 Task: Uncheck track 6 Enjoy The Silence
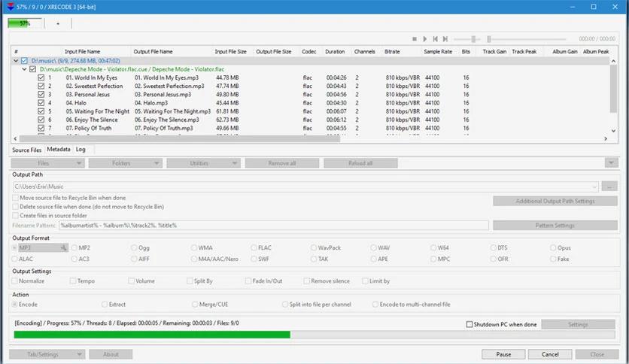point(41,120)
